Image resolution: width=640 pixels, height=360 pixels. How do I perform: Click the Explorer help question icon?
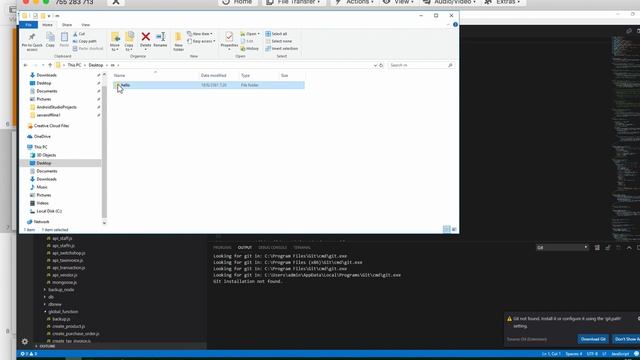456,25
